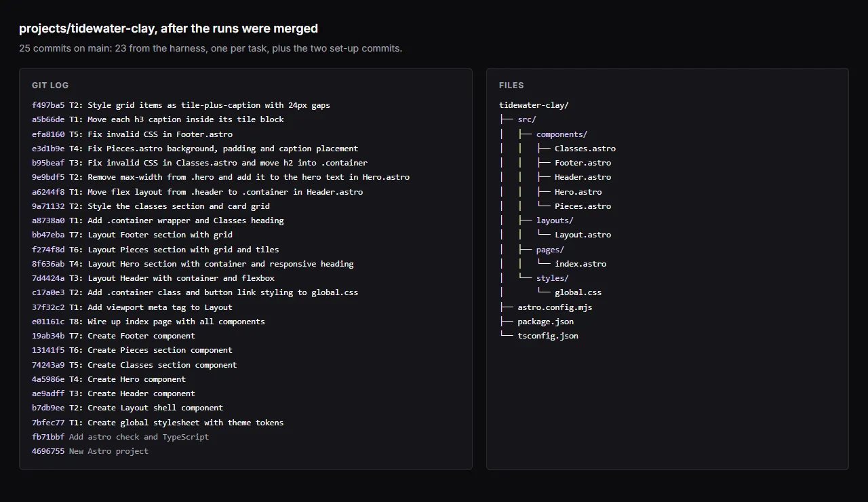
Task: Click commit hash a6244f8
Action: click(48, 192)
